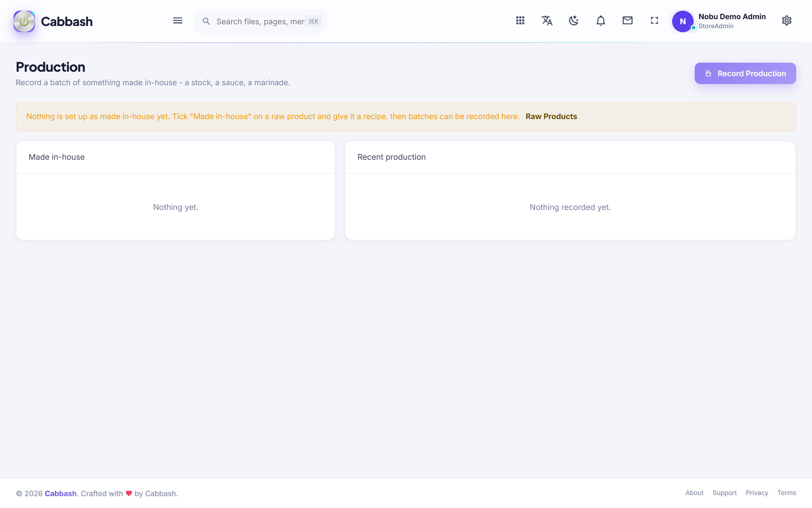Click the 'Nothing yet.' text

click(175, 207)
